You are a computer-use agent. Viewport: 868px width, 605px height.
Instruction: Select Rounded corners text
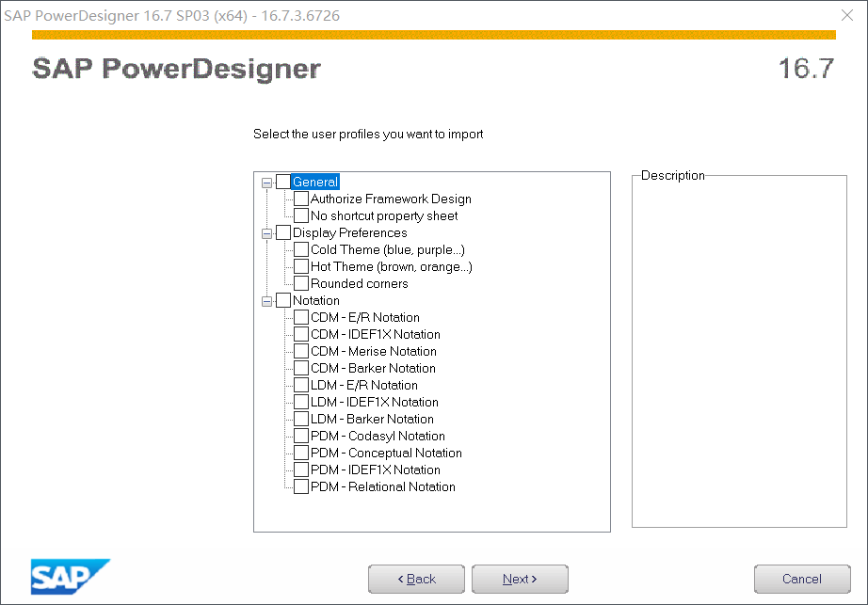coord(360,283)
